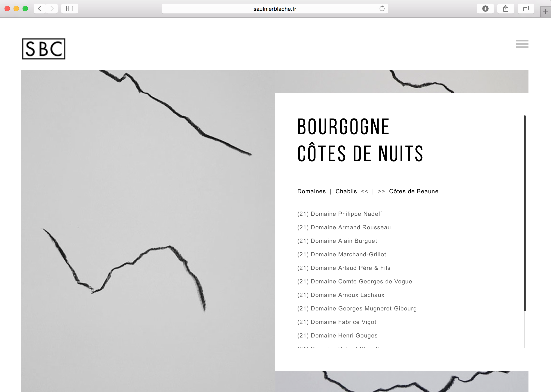Open Domaine Comte Georges de Vogue

click(355, 281)
